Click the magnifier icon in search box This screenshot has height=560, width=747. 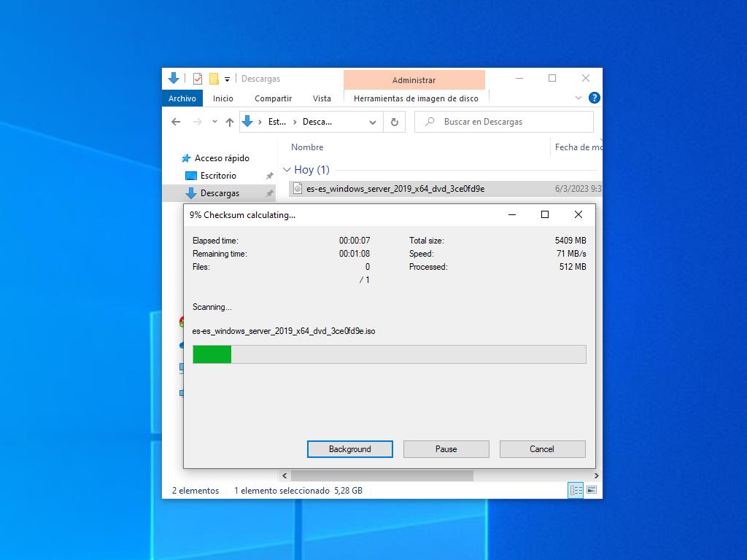pyautogui.click(x=430, y=122)
